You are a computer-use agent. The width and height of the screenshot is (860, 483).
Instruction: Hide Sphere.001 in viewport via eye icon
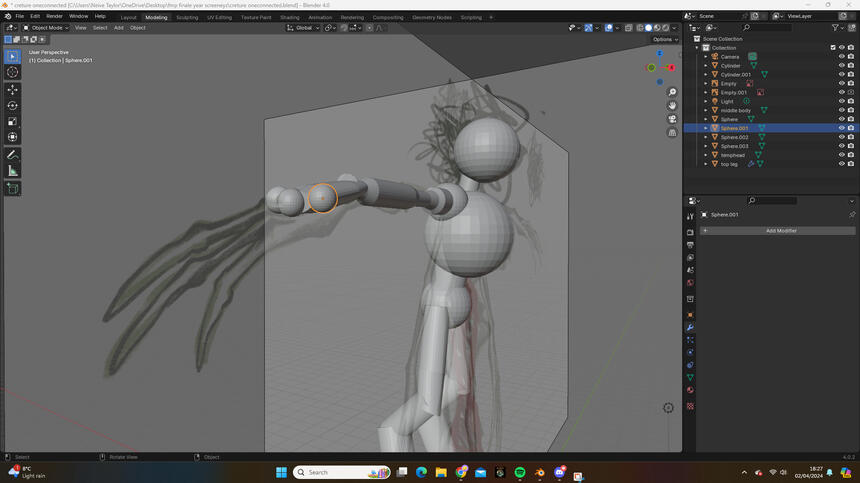pyautogui.click(x=841, y=128)
